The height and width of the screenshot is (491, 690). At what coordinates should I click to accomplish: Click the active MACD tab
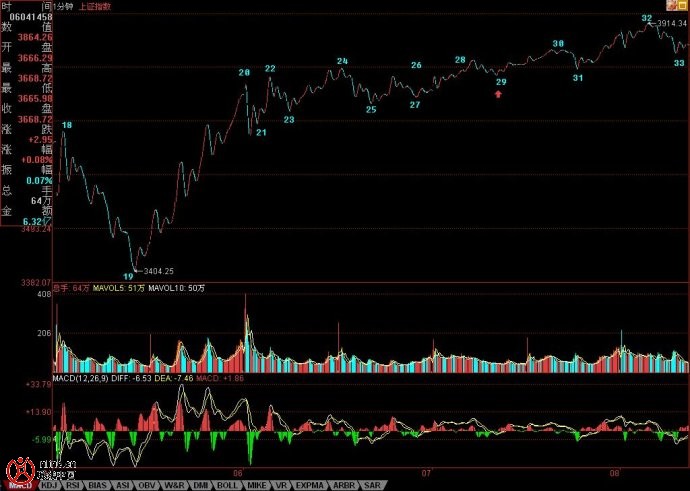[x=18, y=485]
